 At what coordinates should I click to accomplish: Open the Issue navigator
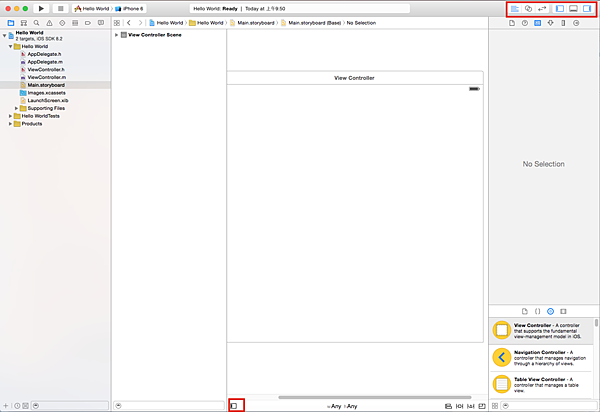[x=49, y=23]
